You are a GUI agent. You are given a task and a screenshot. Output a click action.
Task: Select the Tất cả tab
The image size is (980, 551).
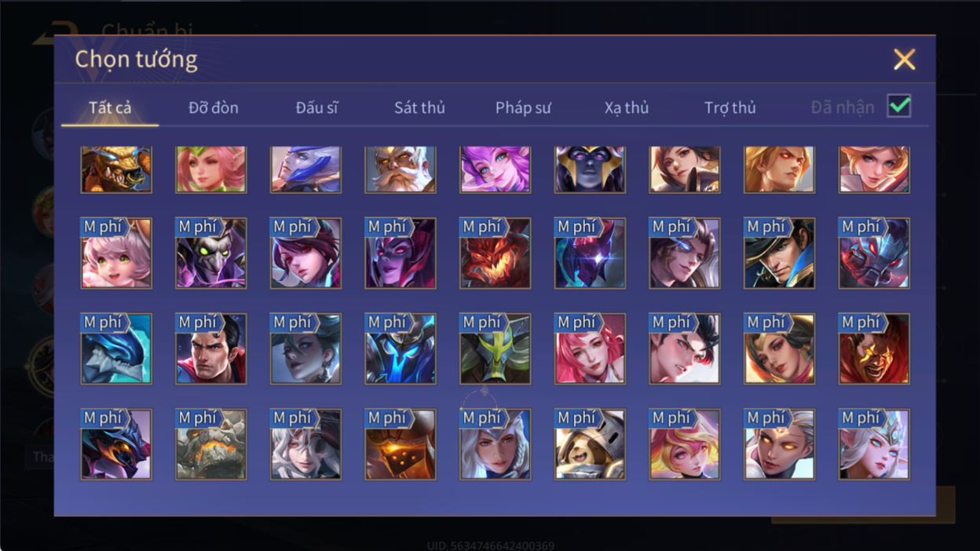click(110, 108)
